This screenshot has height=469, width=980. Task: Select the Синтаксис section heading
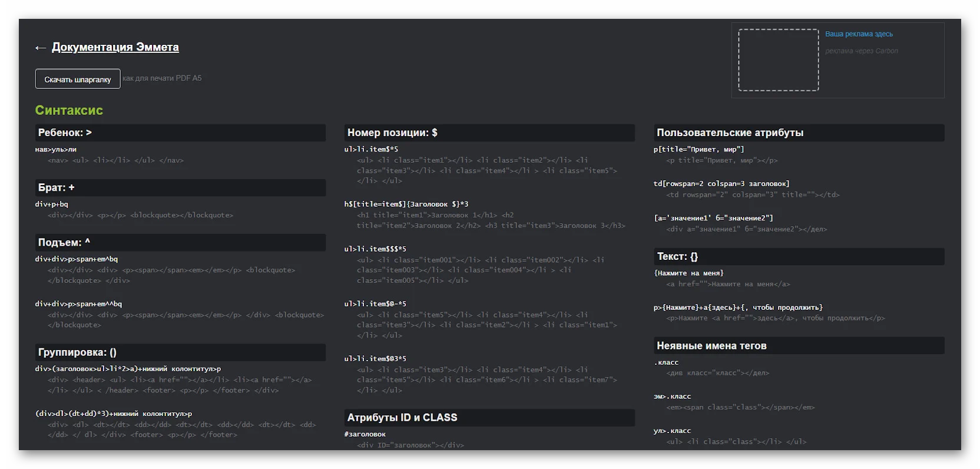click(x=69, y=110)
